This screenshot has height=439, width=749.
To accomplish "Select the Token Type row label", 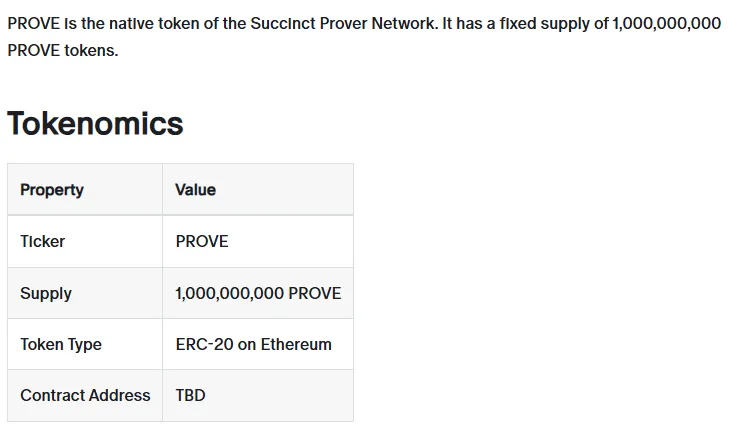I will [61, 344].
